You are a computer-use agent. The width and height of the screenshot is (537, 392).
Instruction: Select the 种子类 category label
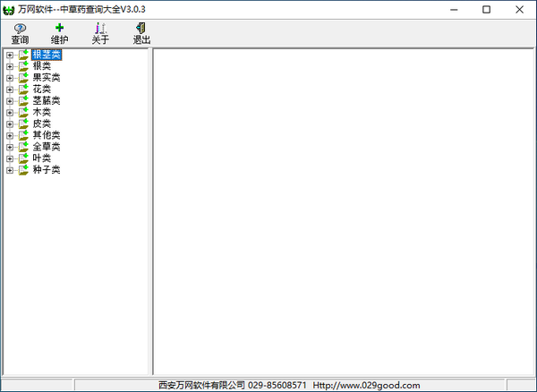(47, 170)
